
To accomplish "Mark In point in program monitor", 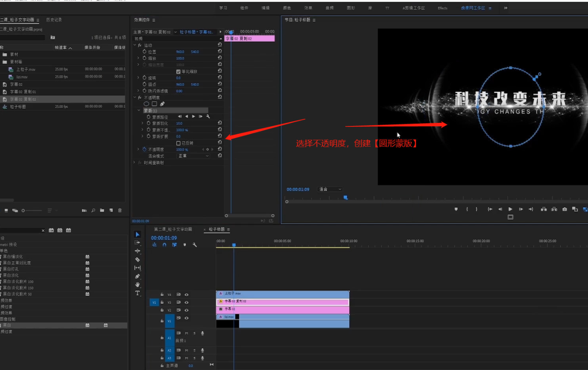I will [x=467, y=209].
